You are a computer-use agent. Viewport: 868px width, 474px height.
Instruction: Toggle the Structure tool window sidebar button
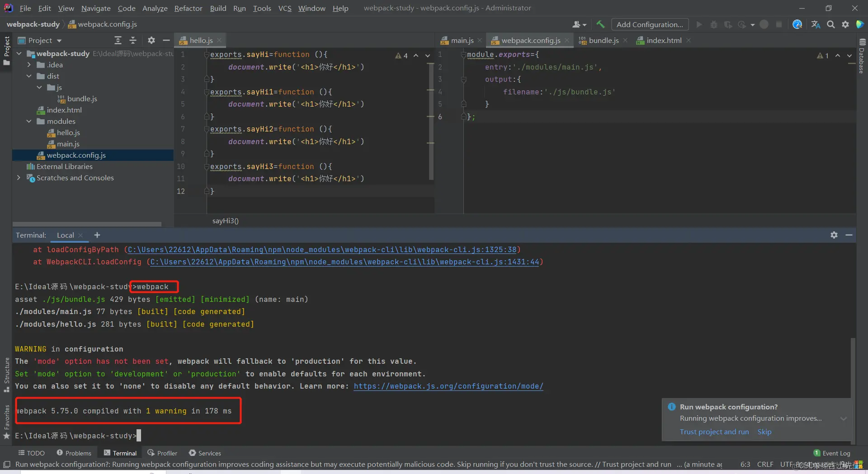(x=6, y=375)
